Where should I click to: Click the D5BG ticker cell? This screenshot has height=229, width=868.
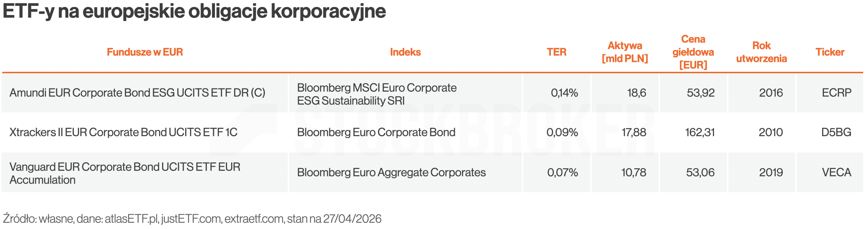[x=836, y=133]
